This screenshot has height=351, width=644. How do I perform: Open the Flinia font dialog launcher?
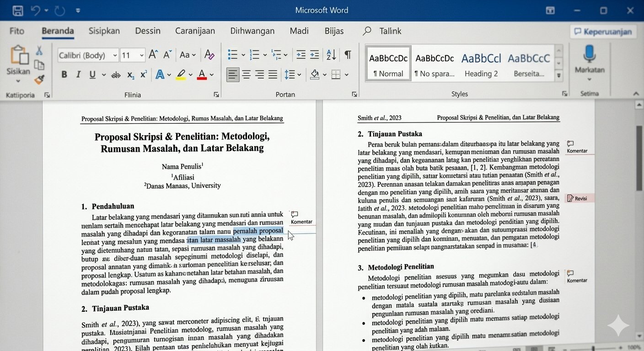click(x=216, y=95)
